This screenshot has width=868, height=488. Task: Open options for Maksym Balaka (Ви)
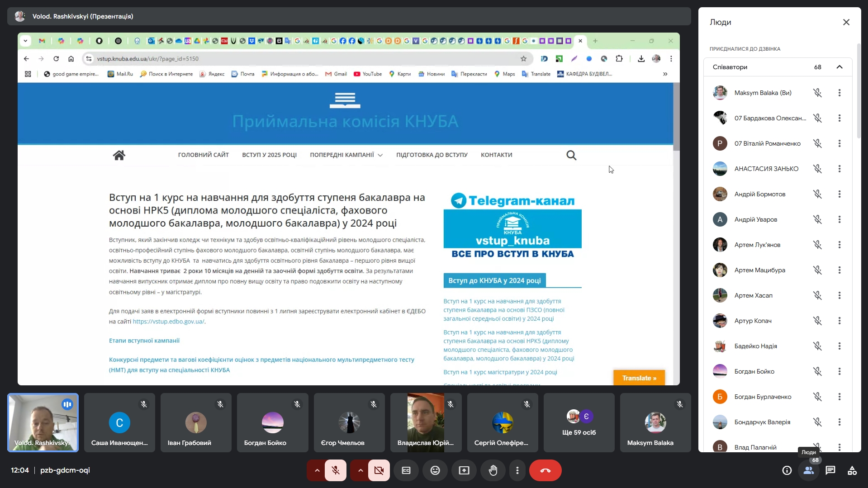click(840, 93)
